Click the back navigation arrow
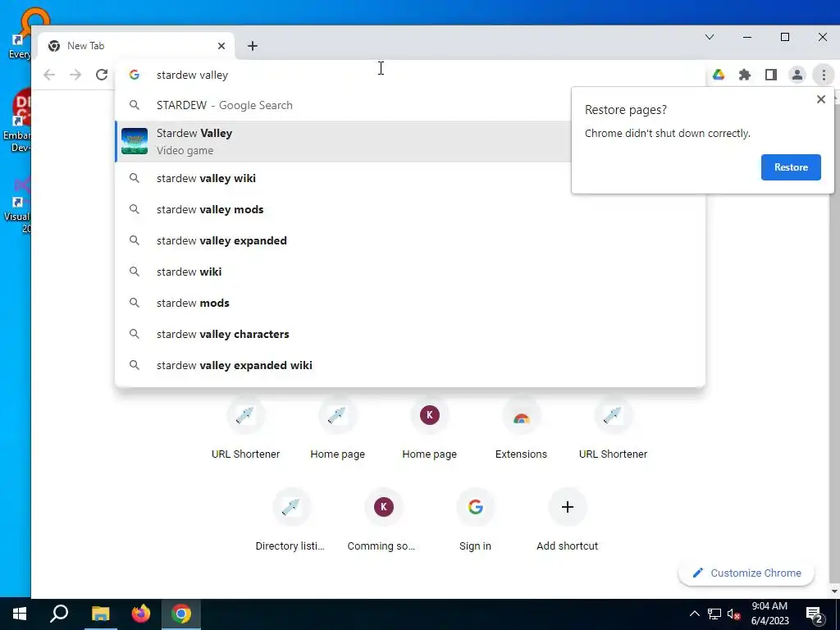This screenshot has height=630, width=840. pos(49,75)
